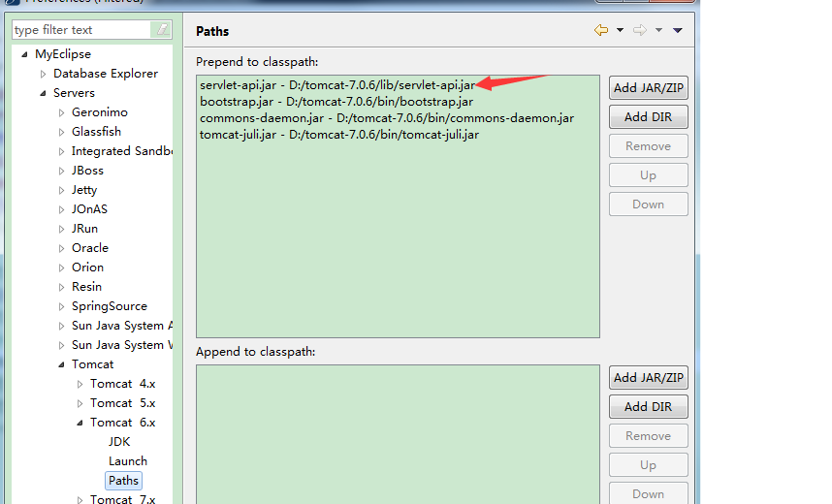832x504 pixels.
Task: Expand the Resin server node
Action: coord(61,287)
